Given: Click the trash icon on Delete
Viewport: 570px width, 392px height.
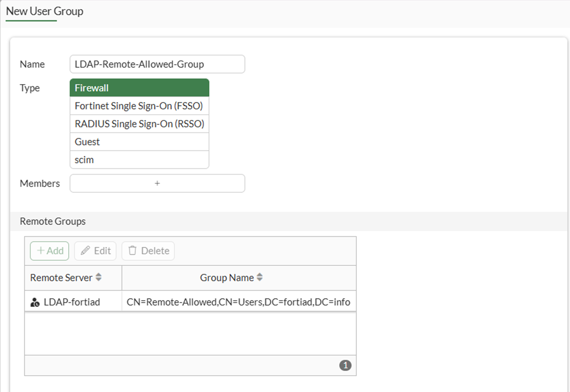Looking at the screenshot, I should [132, 251].
